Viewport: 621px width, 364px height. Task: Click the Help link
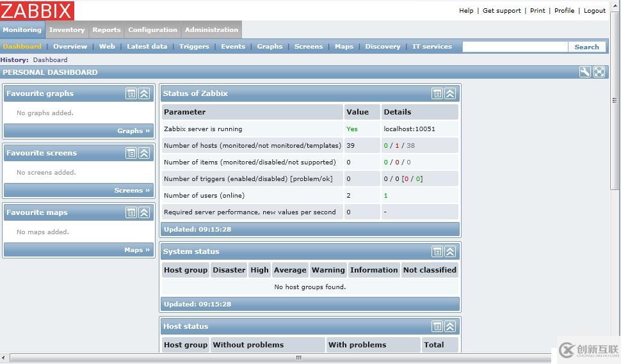pos(466,11)
